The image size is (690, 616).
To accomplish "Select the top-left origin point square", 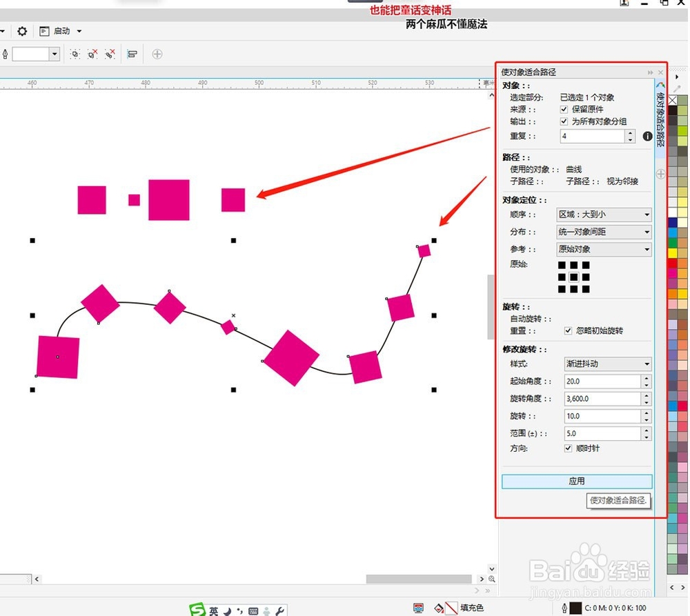I will pyautogui.click(x=562, y=265).
